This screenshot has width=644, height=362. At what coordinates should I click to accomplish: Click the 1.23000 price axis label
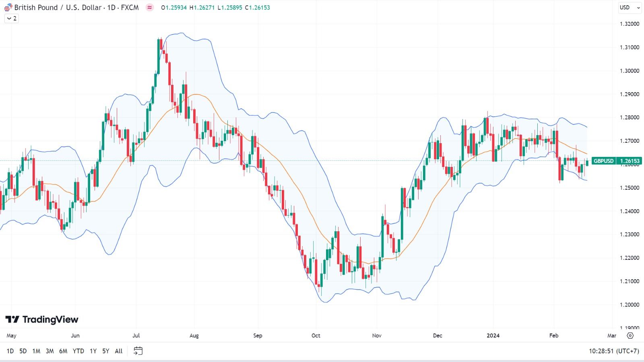coord(630,234)
